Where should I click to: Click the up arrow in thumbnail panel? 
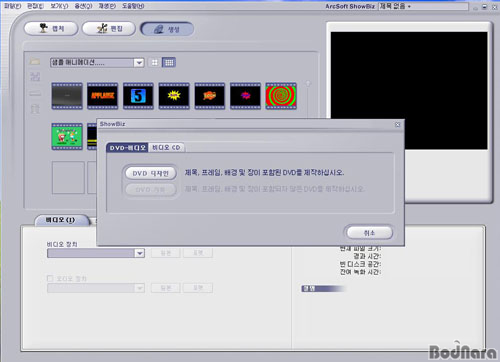[x=308, y=84]
